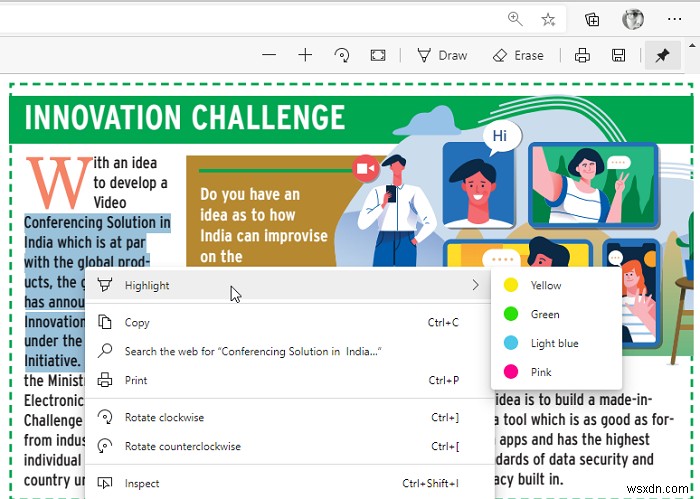Open Highlight in context menu
Viewport: 700px width, 499px height.
coord(288,285)
